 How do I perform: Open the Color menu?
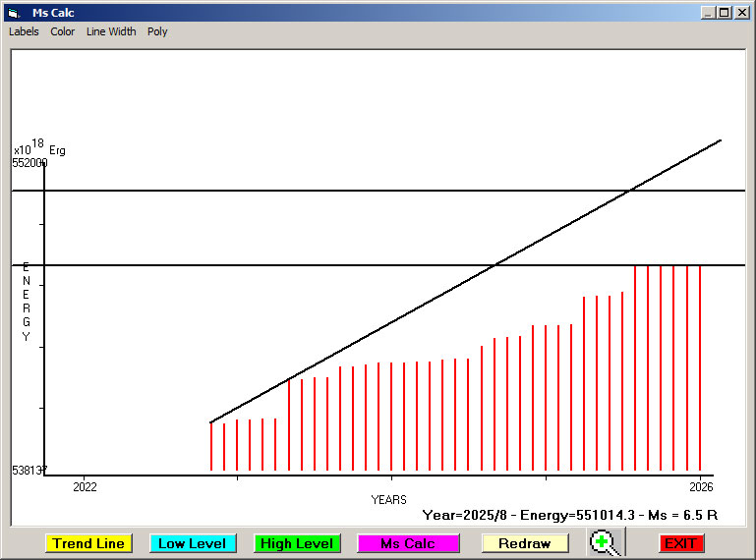(x=63, y=31)
